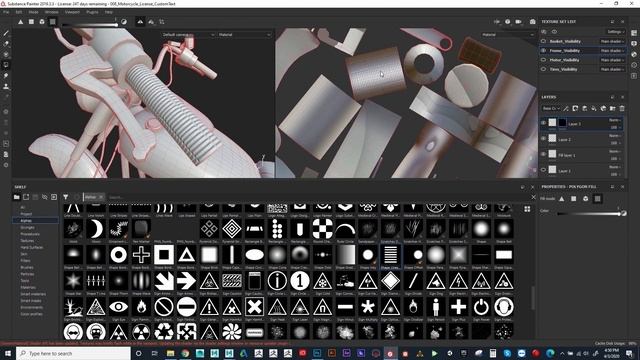Select triangle fill mode in Properties panel
Viewport: 640px width, 360px height.
click(x=562, y=199)
